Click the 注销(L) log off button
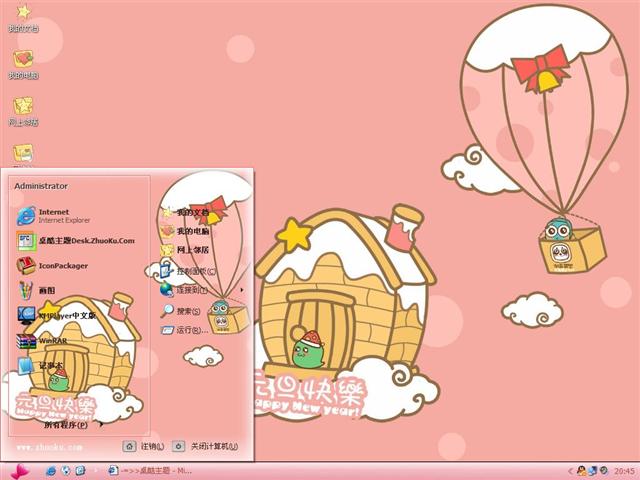 [144, 447]
